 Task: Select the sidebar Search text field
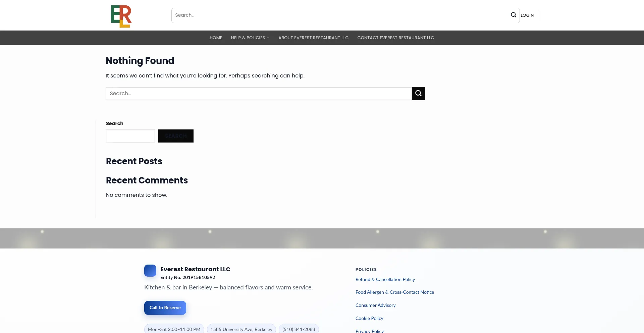click(x=130, y=136)
